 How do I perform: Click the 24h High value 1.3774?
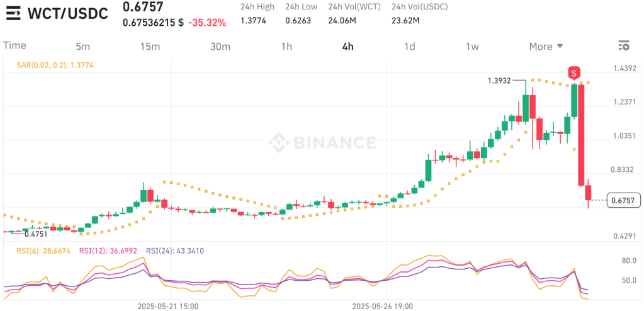tap(254, 21)
